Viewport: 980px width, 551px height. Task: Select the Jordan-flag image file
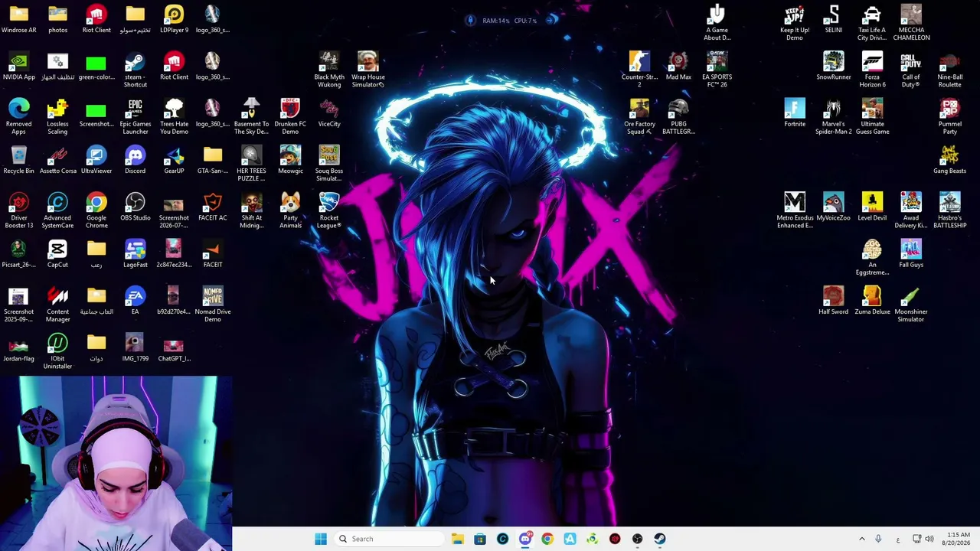19,347
